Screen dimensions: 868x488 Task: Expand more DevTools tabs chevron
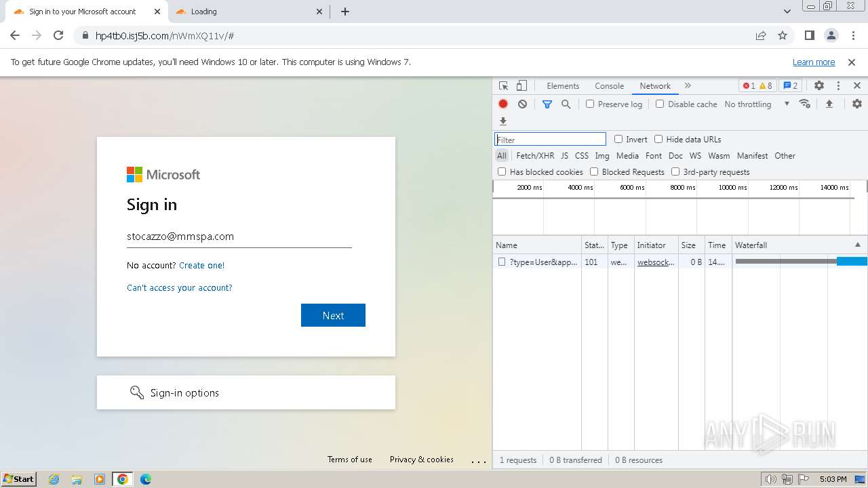click(x=688, y=86)
